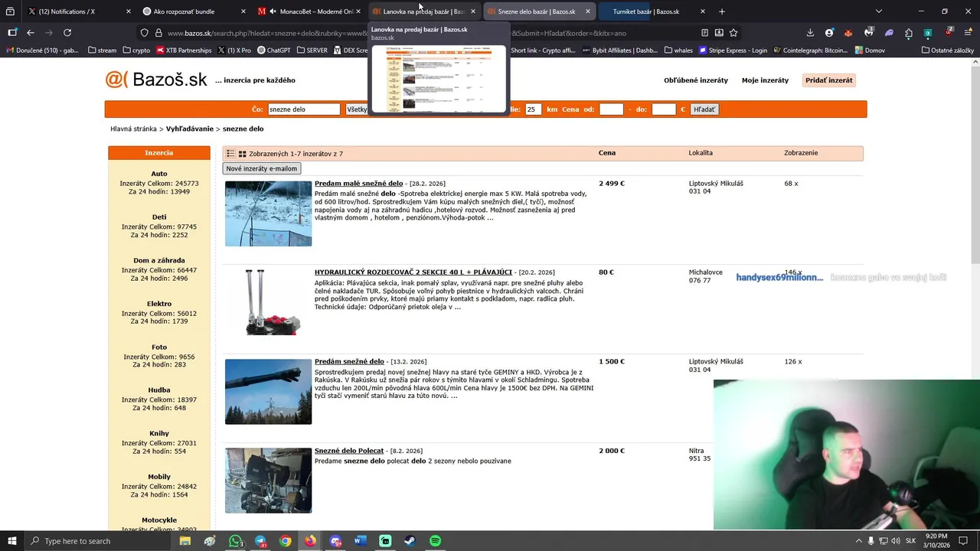Screen dimensions: 980x551
Task: Open Windows Start menu
Action: (12, 541)
